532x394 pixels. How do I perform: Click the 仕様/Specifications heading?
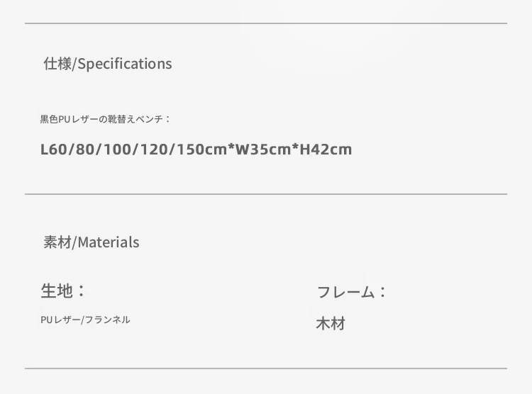coord(108,64)
